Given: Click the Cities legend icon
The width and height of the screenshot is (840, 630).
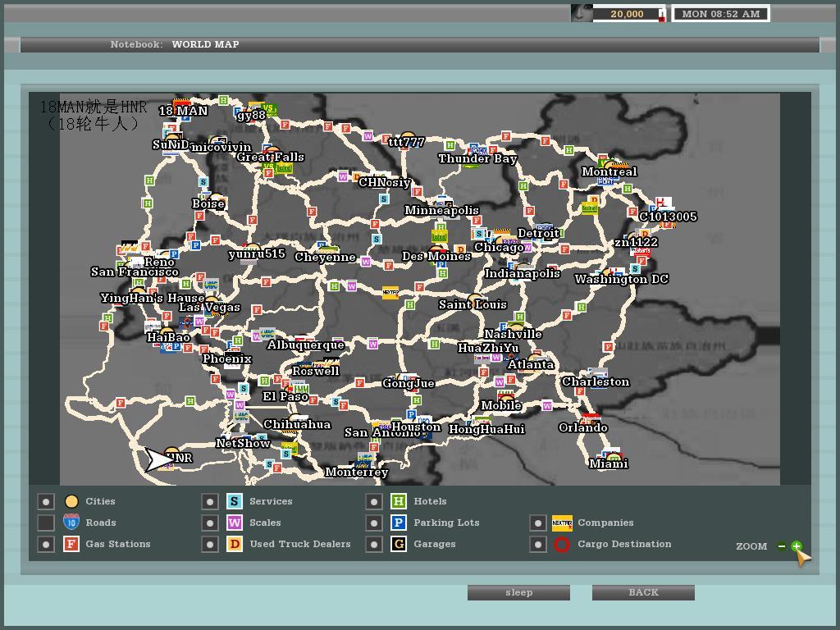Looking at the screenshot, I should 71,501.
